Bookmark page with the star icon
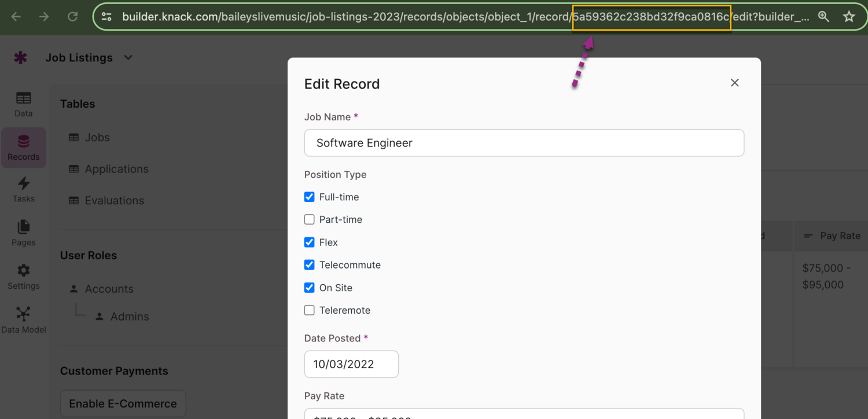The image size is (868, 419). click(x=849, y=17)
